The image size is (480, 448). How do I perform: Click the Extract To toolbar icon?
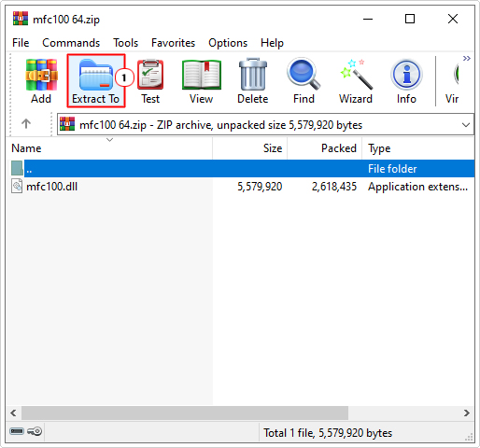click(x=96, y=81)
